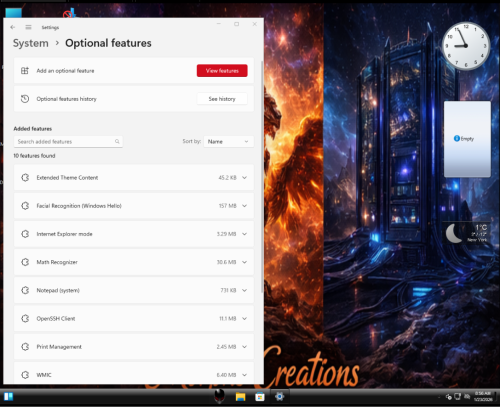
Task: Open the Start menu button
Action: click(x=8, y=397)
